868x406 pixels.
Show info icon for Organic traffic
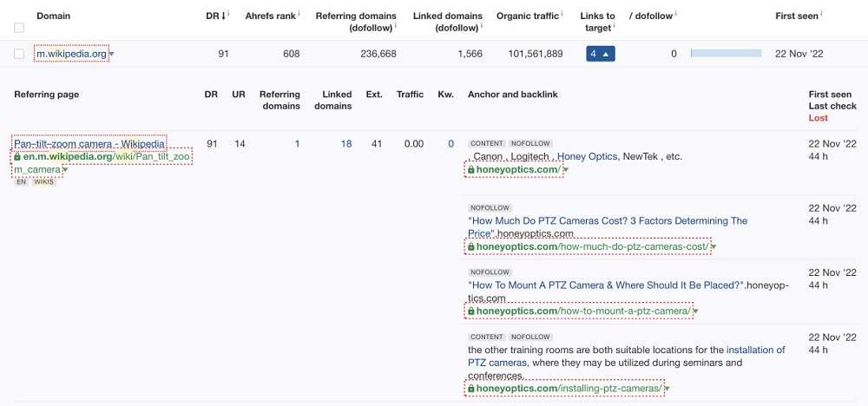[562, 14]
